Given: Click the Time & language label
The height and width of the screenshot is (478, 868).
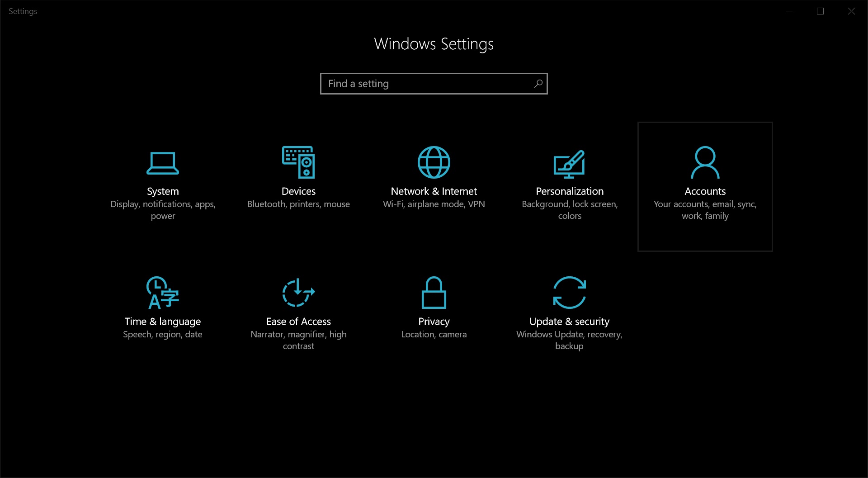Looking at the screenshot, I should coord(163,322).
